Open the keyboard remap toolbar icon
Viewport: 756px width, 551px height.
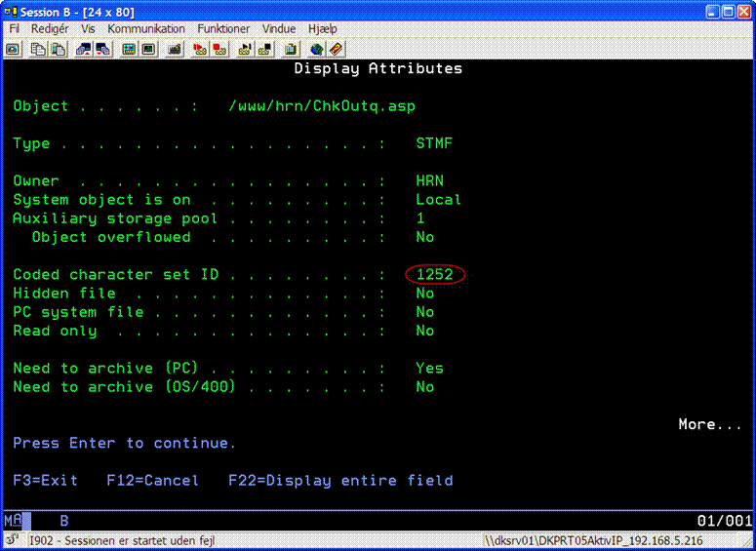point(175,49)
